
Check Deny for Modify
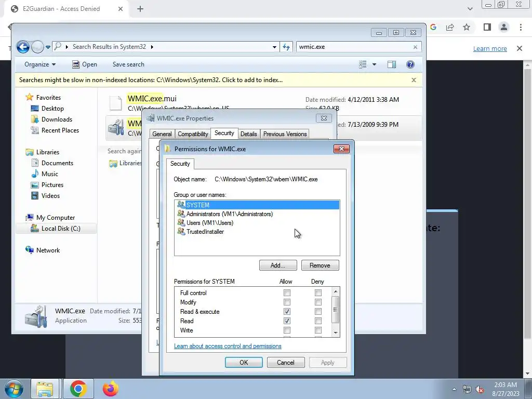pyautogui.click(x=318, y=302)
